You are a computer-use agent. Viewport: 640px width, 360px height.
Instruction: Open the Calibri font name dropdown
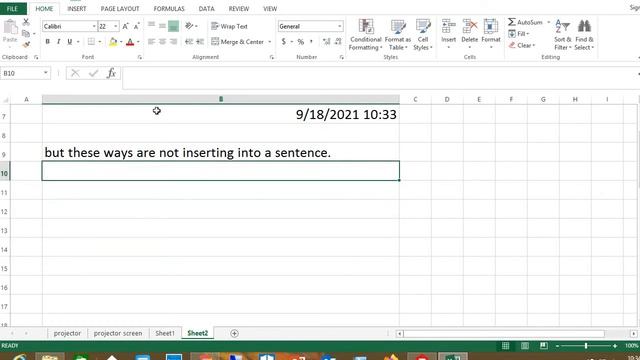tap(94, 26)
